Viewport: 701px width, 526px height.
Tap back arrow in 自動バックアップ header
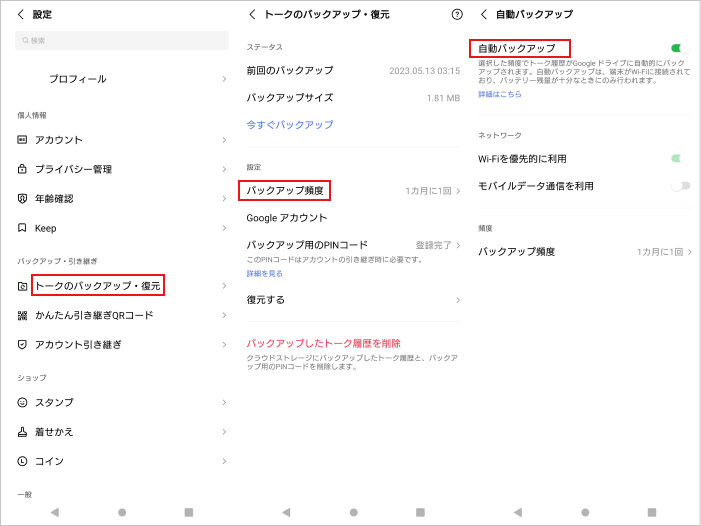click(484, 15)
